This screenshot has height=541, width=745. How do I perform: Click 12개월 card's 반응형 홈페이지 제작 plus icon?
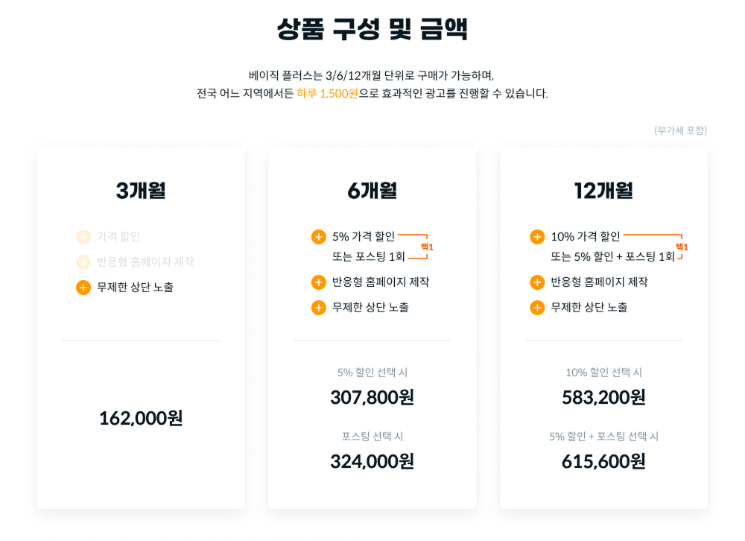click(x=537, y=282)
